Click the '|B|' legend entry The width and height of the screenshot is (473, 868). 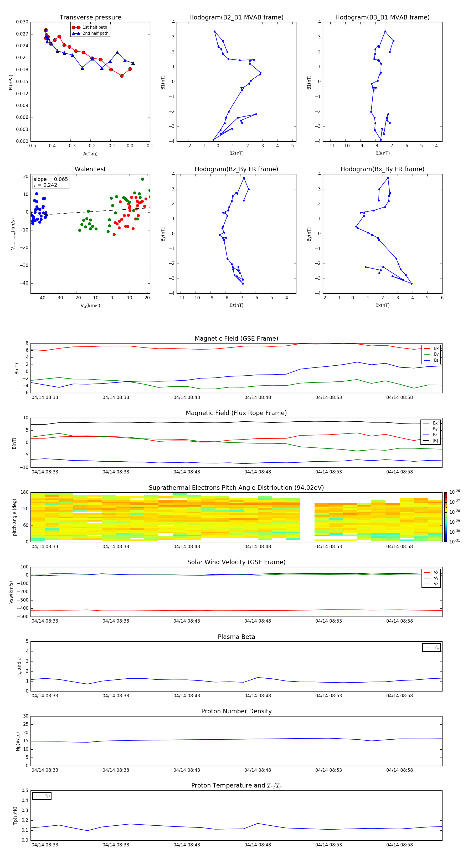431,441
